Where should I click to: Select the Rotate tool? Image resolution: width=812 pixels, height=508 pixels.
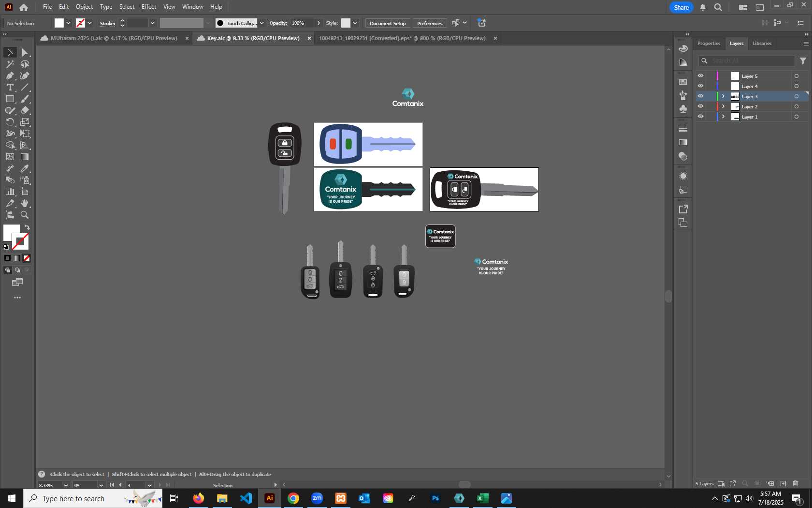pyautogui.click(x=10, y=122)
